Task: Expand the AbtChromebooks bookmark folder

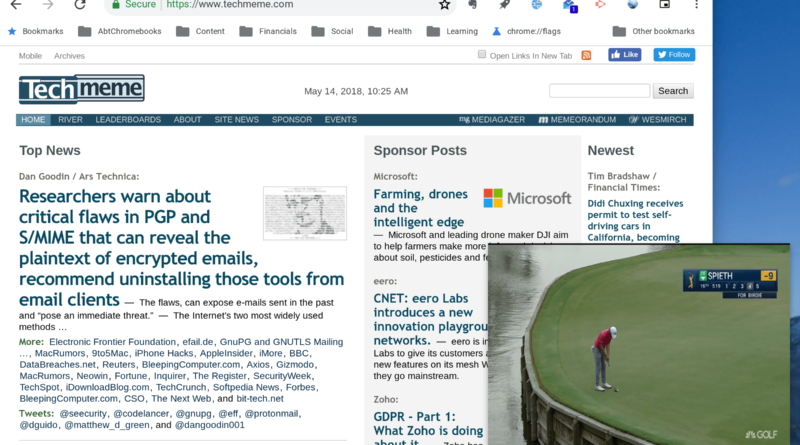Action: point(119,31)
